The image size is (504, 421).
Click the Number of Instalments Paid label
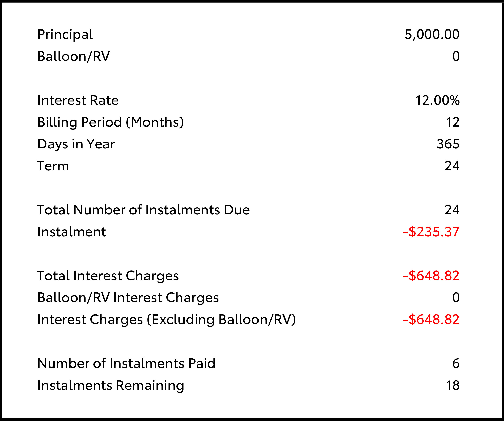click(x=126, y=363)
